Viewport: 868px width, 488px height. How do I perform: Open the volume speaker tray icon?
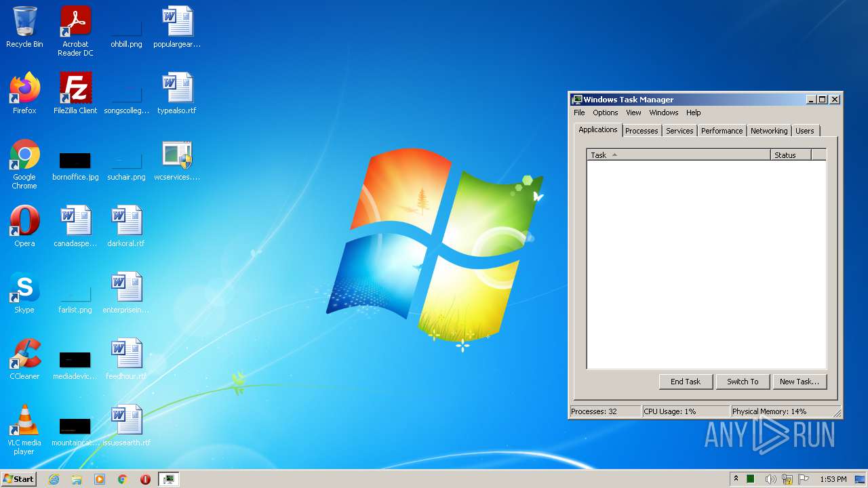tap(770, 479)
